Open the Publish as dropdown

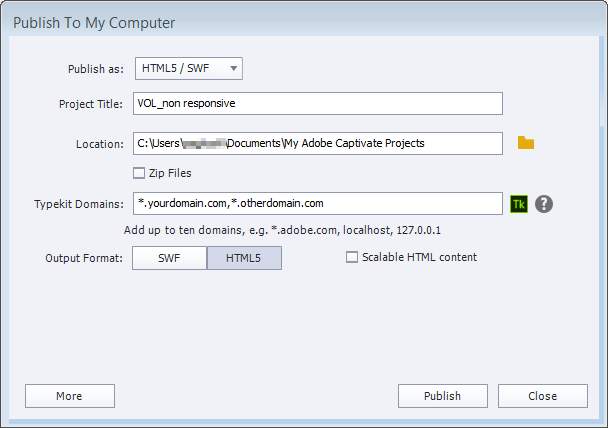(189, 68)
